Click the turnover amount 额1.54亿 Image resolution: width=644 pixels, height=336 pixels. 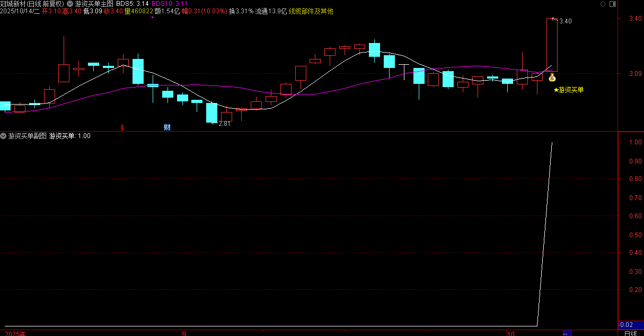(x=167, y=11)
